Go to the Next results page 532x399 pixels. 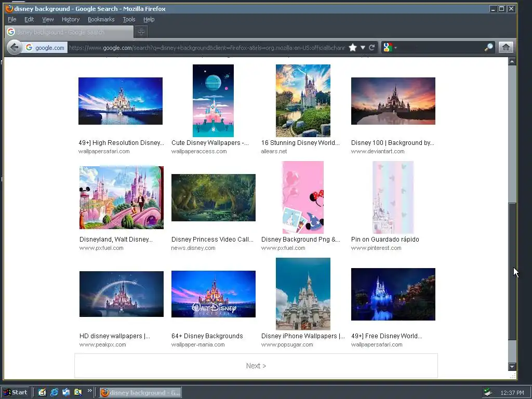click(x=256, y=366)
